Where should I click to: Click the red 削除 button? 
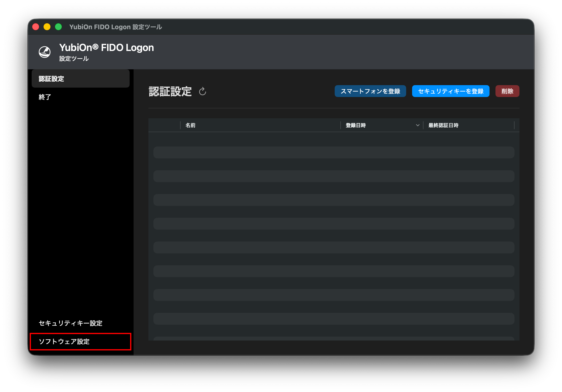pyautogui.click(x=507, y=91)
